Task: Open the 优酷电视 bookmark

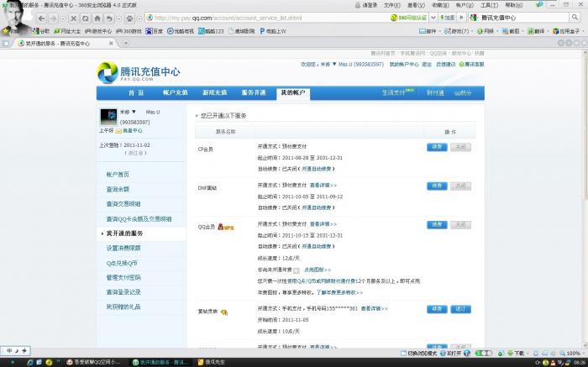Action: click(181, 31)
